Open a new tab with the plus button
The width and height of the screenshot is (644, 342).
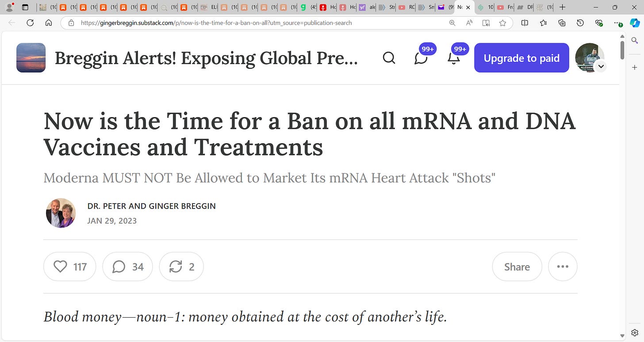coord(562,7)
